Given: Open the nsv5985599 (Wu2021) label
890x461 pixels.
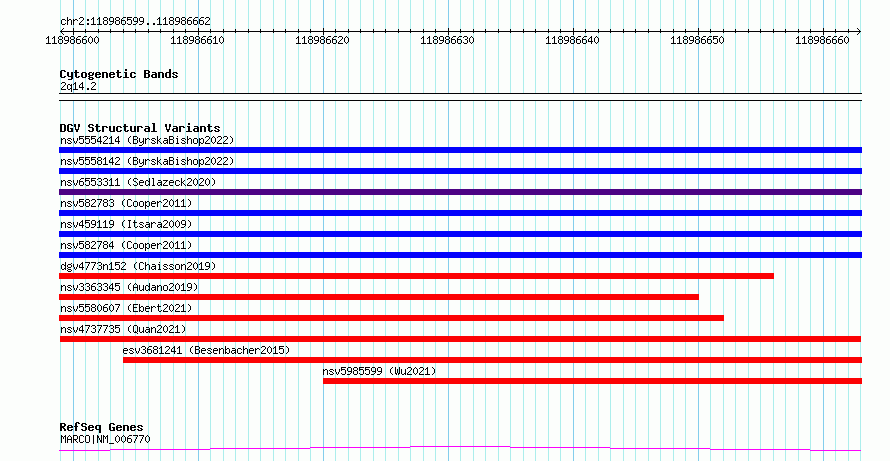Looking at the screenshot, I should [379, 371].
